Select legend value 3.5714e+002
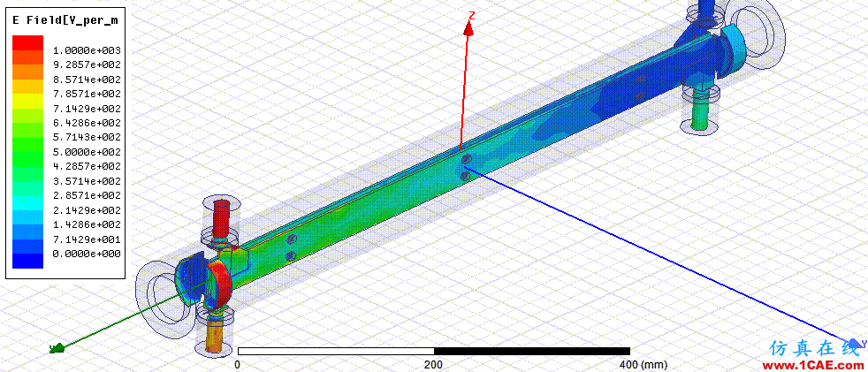The height and width of the screenshot is (372, 868). (86, 181)
